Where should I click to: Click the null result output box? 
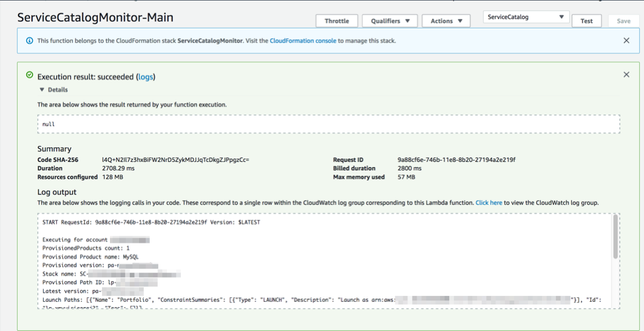[x=329, y=124]
